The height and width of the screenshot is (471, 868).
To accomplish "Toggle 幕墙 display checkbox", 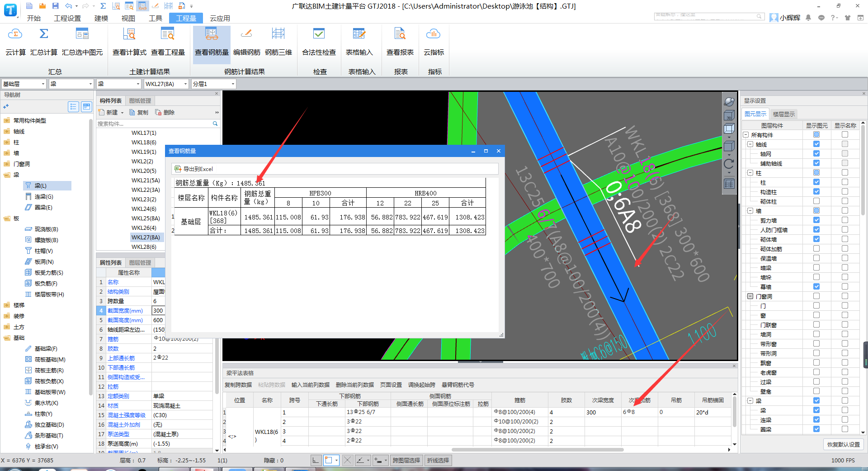I will pos(816,287).
